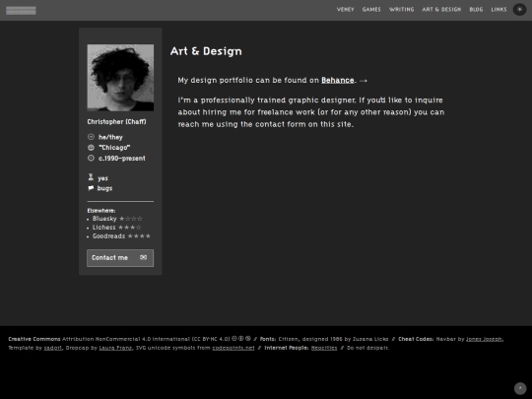Click the clock icon beside c.1990–present
This screenshot has width=532, height=399.
coord(91,158)
